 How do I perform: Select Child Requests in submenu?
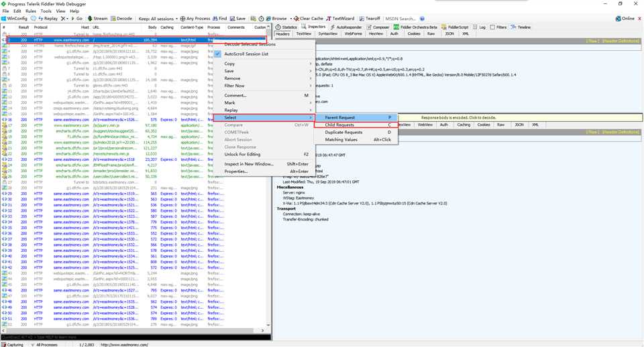356,125
